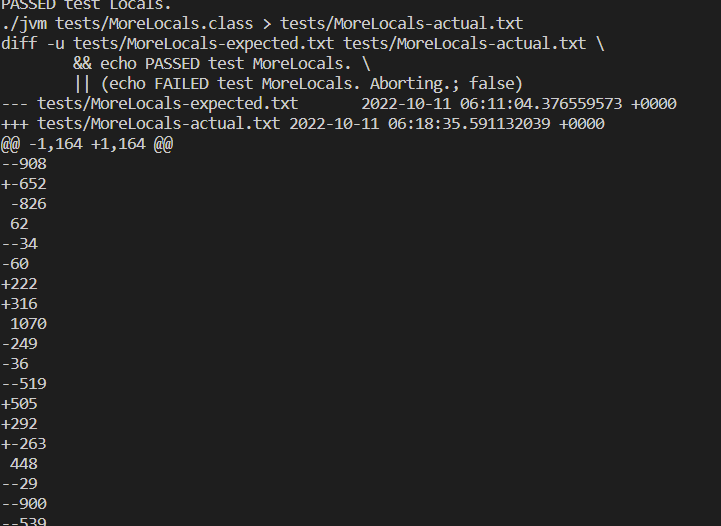Click the context line 62
721x526 pixels.
click(x=20, y=224)
